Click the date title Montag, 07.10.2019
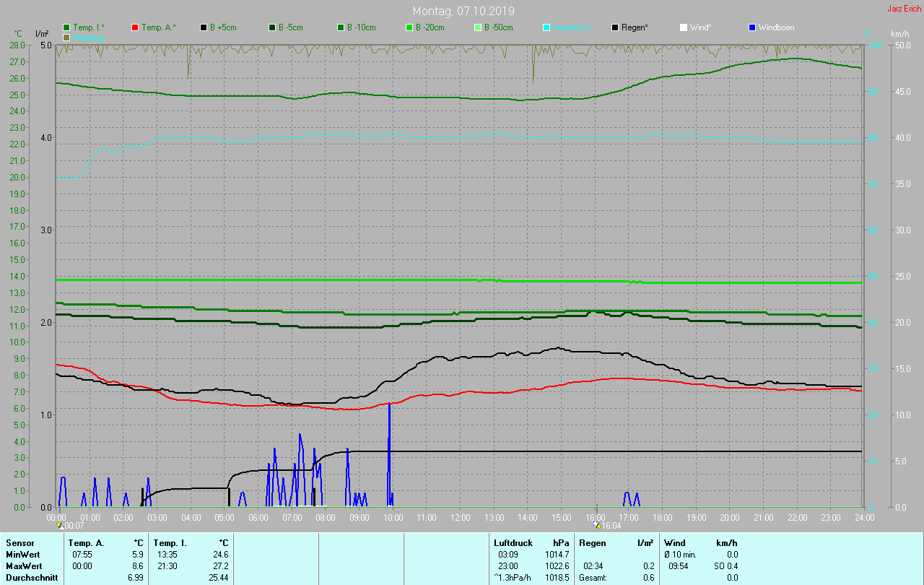Viewport: 924px width, 585px height. pos(463,11)
